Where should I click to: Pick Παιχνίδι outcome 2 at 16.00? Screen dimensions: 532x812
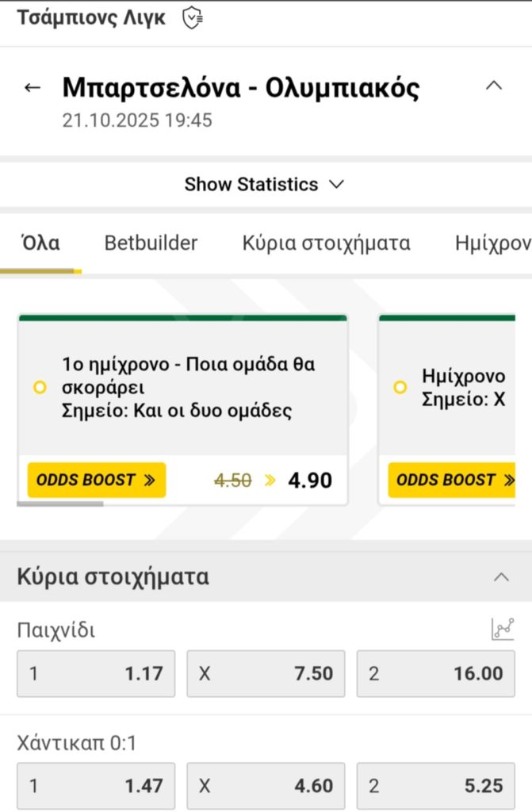[435, 674]
